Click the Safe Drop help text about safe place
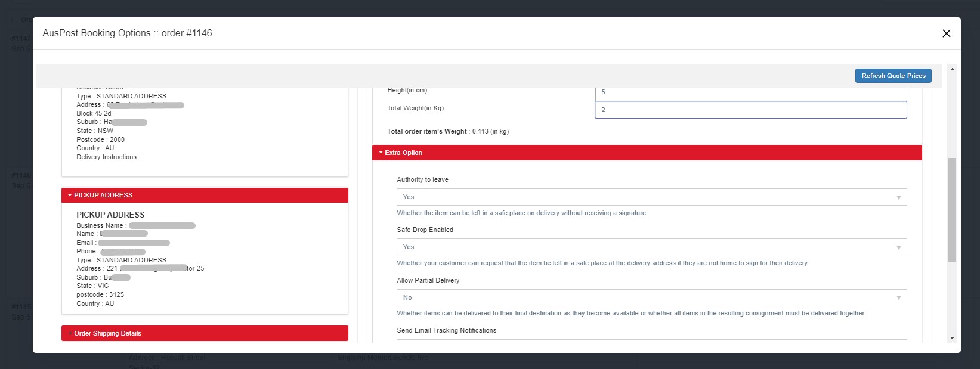980x369 pixels. [x=603, y=263]
